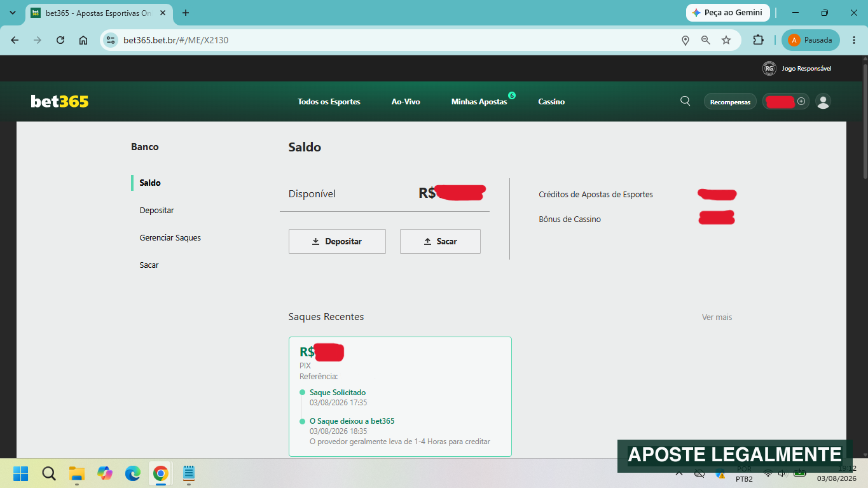The image size is (868, 488).
Task: Click the Saques Recentes heading
Action: click(326, 316)
